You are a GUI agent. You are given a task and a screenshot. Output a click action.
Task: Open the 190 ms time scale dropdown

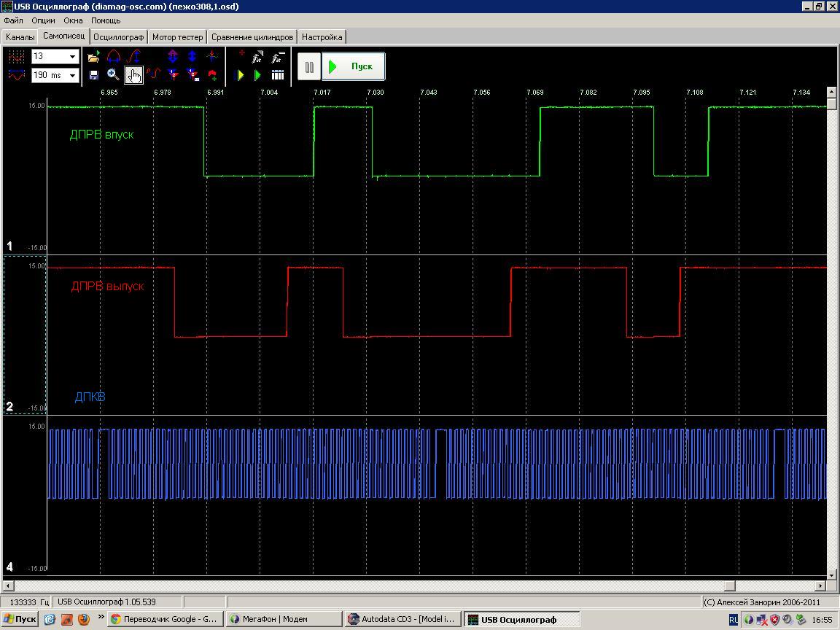pos(72,75)
